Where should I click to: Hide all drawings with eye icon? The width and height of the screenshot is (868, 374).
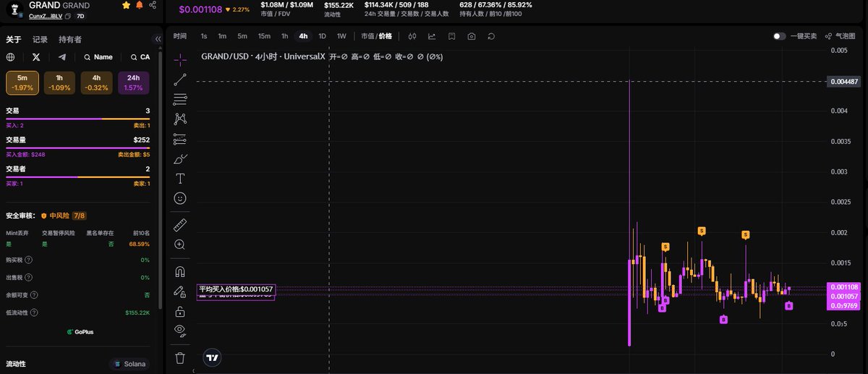coord(180,331)
